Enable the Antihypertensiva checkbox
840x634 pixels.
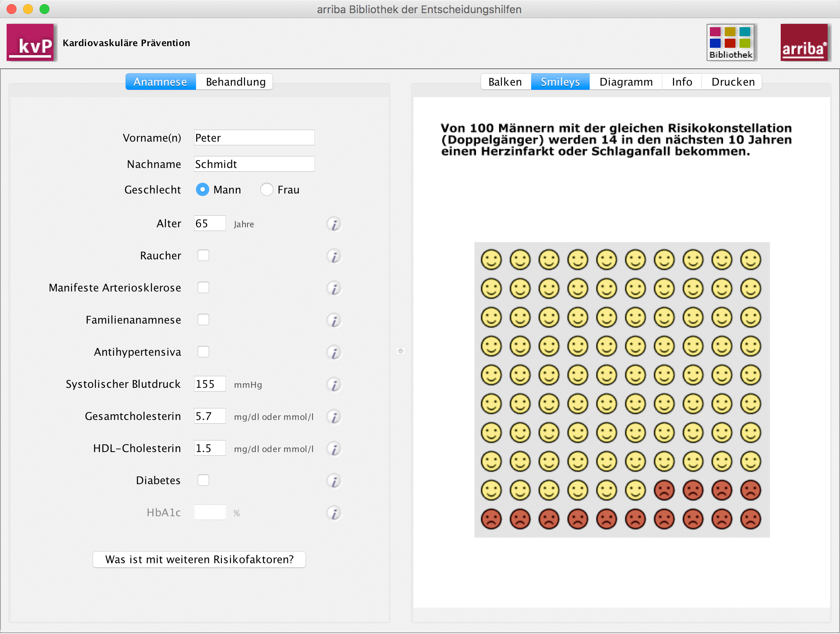pyautogui.click(x=203, y=352)
